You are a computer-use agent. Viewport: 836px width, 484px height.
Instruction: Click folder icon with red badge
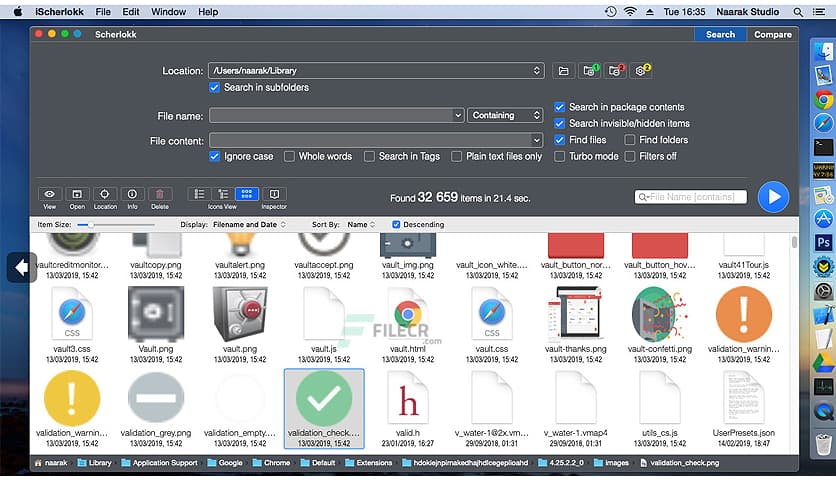click(x=615, y=71)
